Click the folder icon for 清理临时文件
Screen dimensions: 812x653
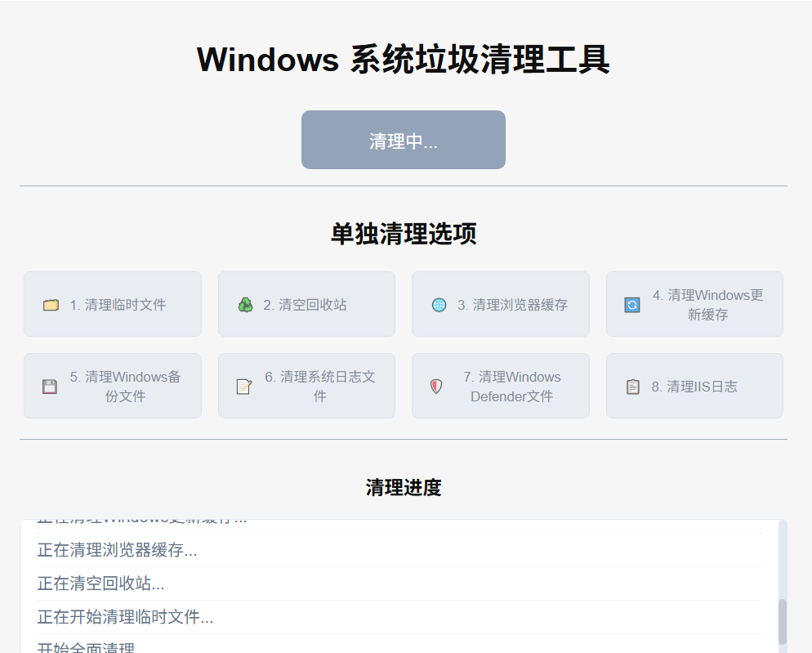tap(51, 305)
